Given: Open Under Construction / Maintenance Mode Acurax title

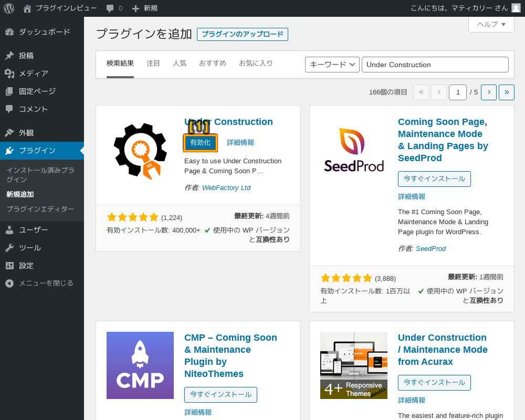Looking at the screenshot, I should coord(442,349).
